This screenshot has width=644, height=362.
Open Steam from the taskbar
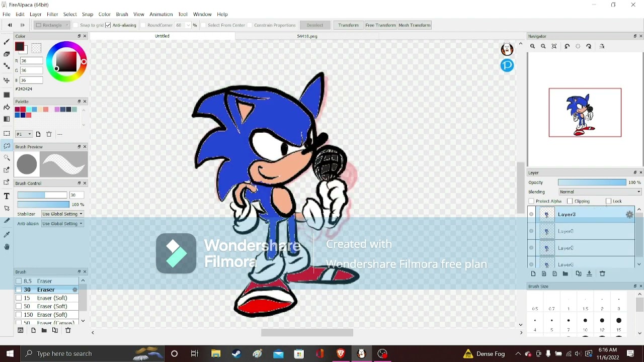click(x=236, y=354)
